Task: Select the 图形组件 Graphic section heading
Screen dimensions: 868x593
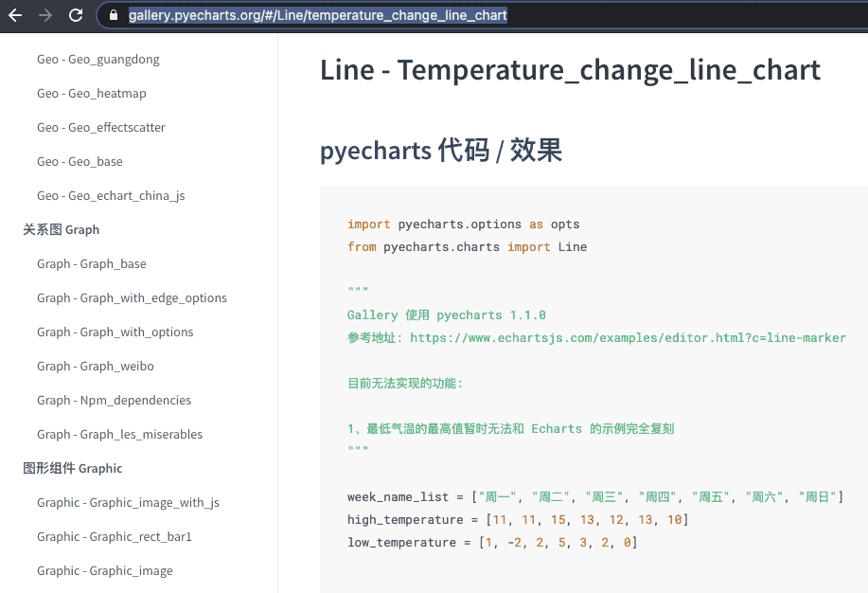Action: [73, 469]
